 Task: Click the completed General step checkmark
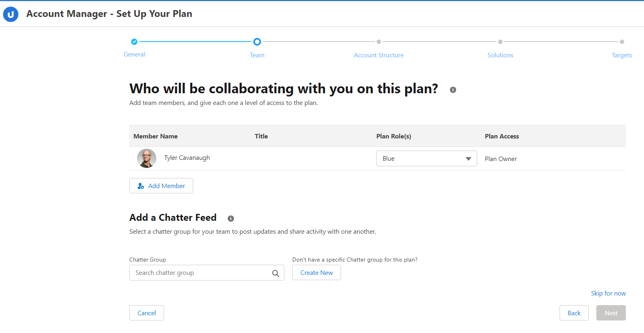134,42
